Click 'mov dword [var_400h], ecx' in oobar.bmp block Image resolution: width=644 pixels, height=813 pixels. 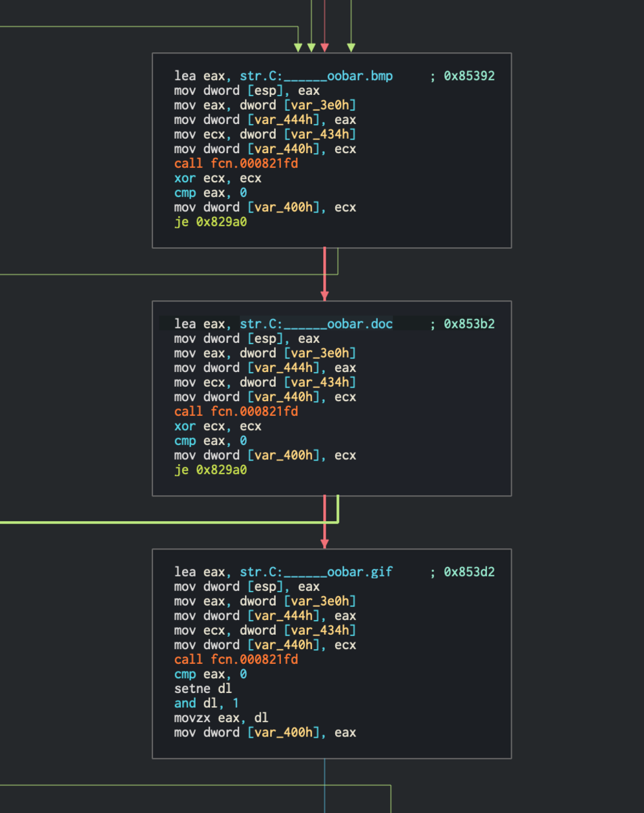click(265, 207)
